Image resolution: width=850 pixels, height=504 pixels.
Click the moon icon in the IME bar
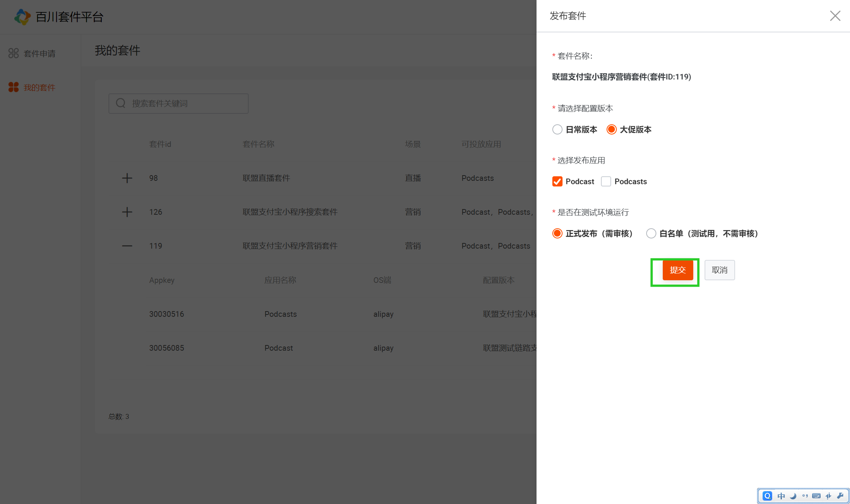(x=793, y=496)
